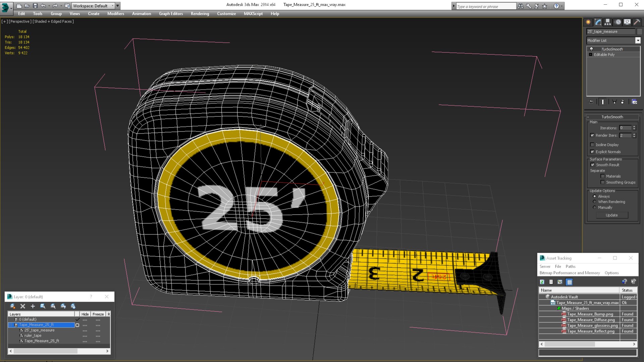The image size is (644, 362).
Task: Add selected objects to layer plus icon
Action: point(33,306)
